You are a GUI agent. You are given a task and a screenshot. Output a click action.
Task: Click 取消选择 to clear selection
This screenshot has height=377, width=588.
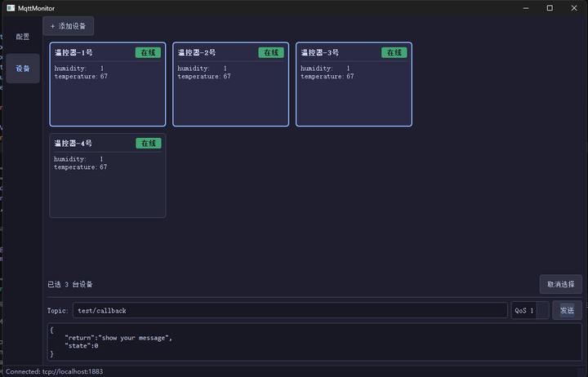tap(560, 285)
